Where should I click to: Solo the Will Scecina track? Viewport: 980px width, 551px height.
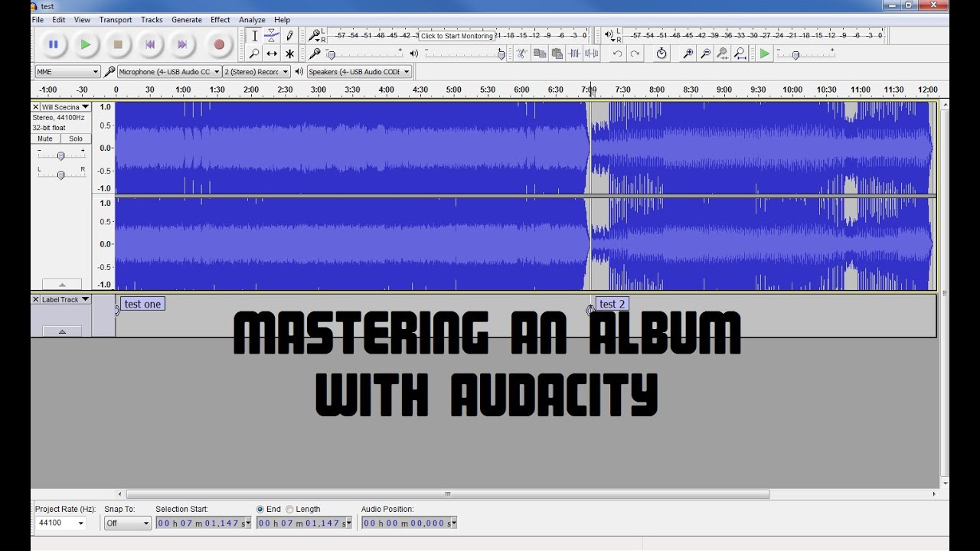[x=76, y=139]
